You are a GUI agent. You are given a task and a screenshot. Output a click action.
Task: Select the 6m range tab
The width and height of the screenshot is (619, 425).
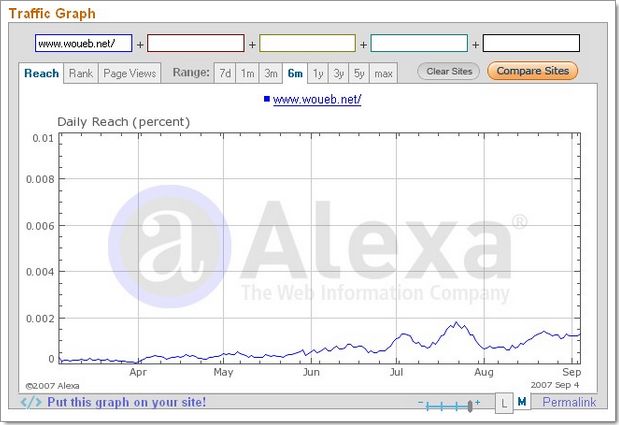pos(295,73)
